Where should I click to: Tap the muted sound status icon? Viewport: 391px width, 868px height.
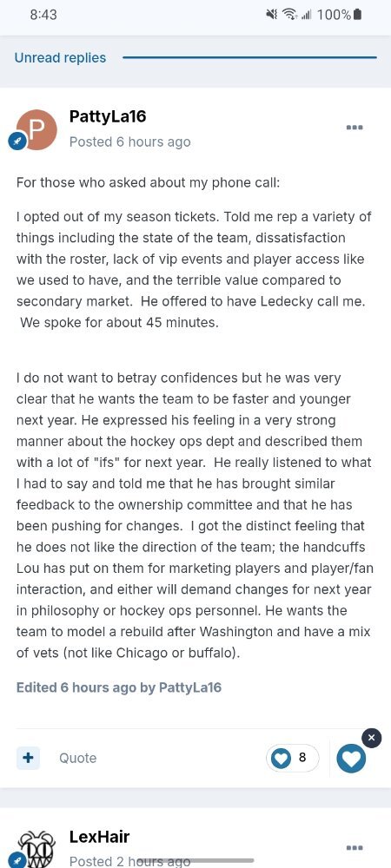tap(272, 15)
